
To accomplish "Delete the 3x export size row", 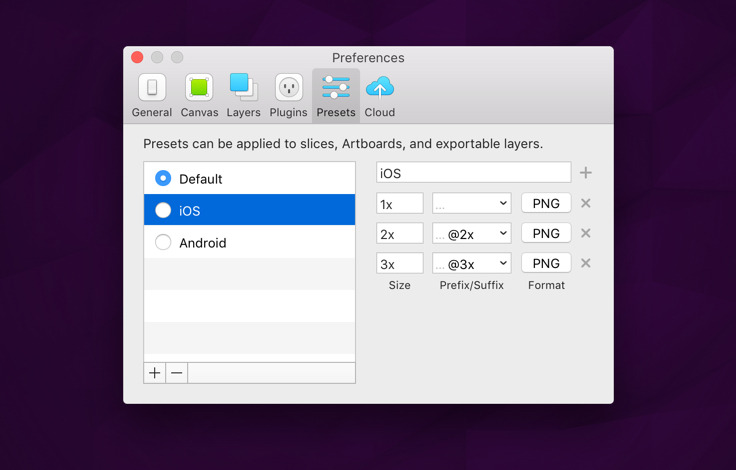I will click(585, 263).
